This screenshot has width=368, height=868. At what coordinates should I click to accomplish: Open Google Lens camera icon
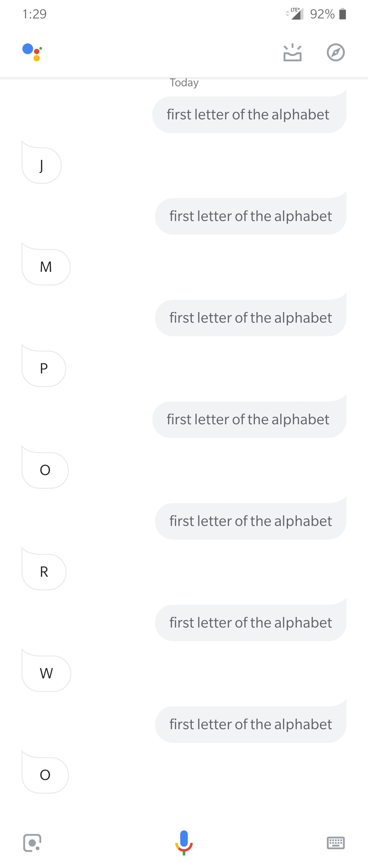tap(32, 843)
